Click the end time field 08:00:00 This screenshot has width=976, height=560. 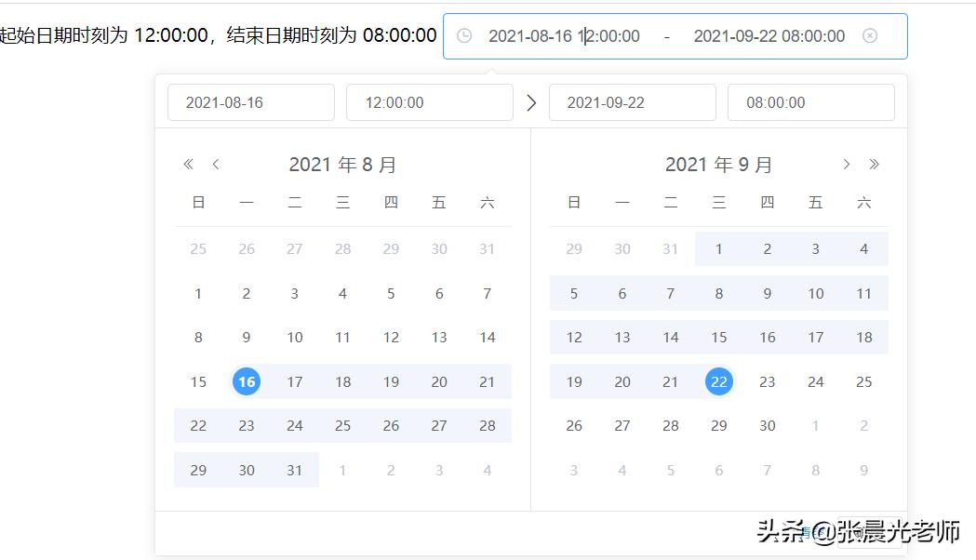(x=810, y=102)
